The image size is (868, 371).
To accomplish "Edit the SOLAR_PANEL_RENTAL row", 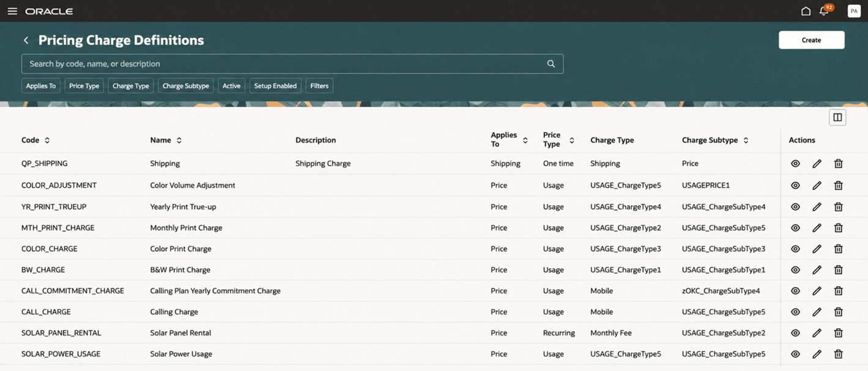I will click(x=817, y=333).
